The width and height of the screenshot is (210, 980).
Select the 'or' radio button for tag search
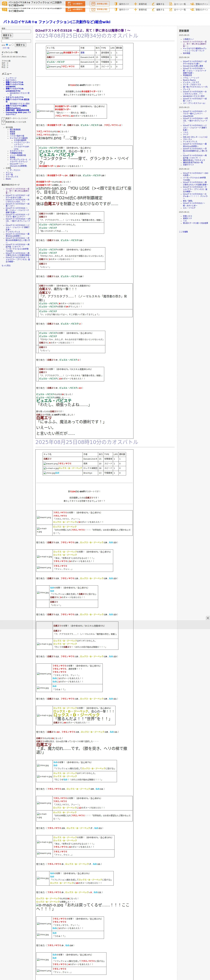[13, 45]
